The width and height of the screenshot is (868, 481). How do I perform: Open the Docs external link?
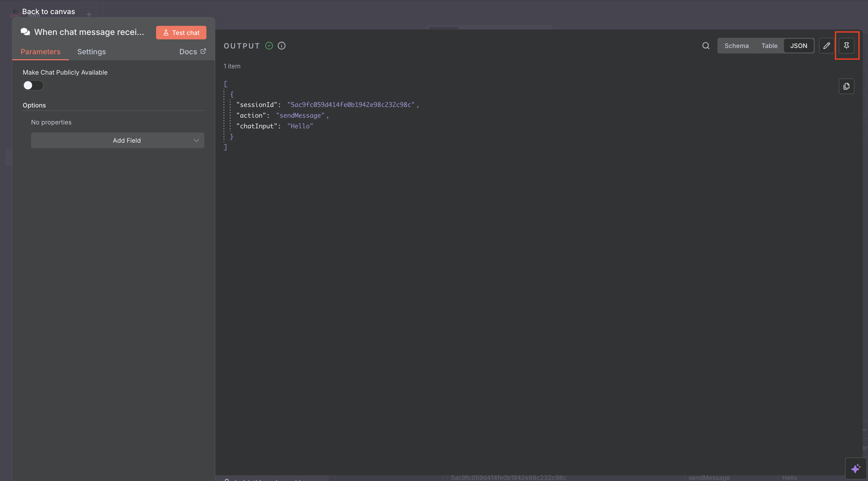pos(192,52)
